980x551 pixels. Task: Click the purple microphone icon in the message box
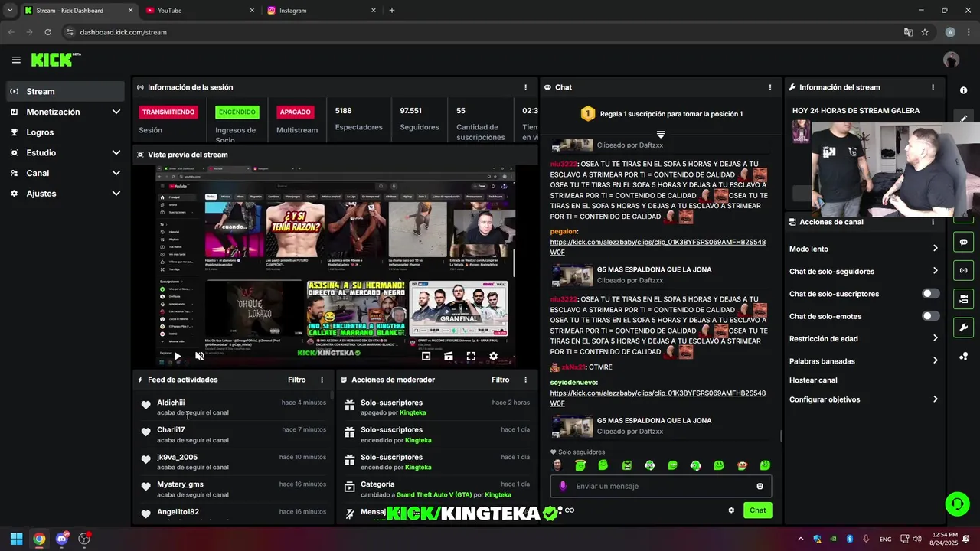tap(563, 486)
